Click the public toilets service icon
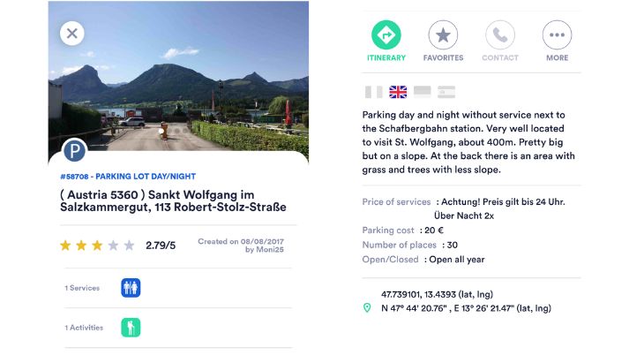The width and height of the screenshot is (644, 363). [x=131, y=288]
